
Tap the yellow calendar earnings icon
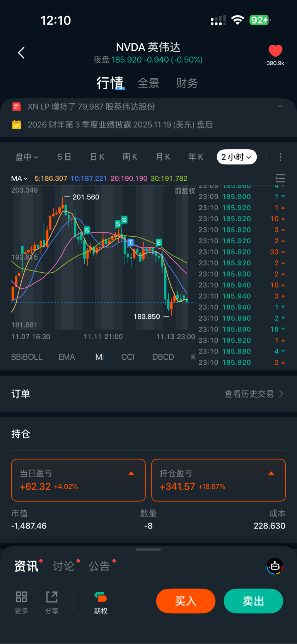click(x=17, y=125)
